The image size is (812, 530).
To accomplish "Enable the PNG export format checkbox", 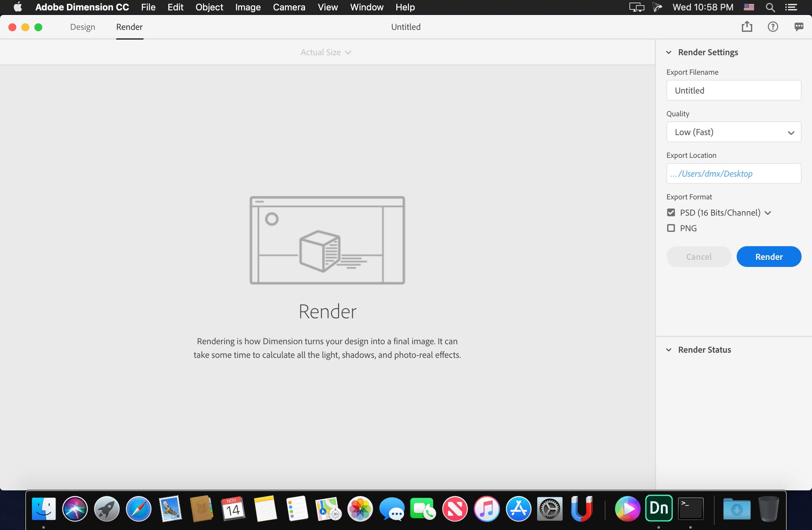I will tap(671, 228).
